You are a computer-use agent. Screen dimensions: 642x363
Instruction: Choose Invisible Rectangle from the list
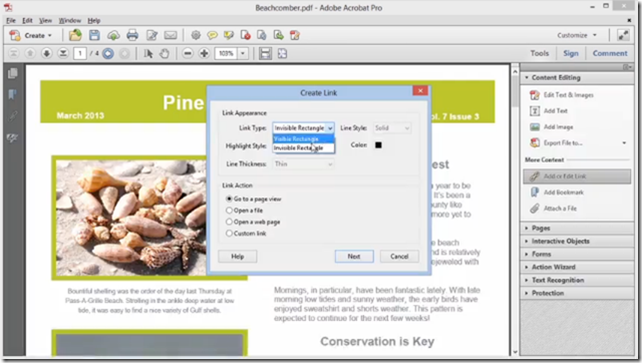pyautogui.click(x=303, y=148)
